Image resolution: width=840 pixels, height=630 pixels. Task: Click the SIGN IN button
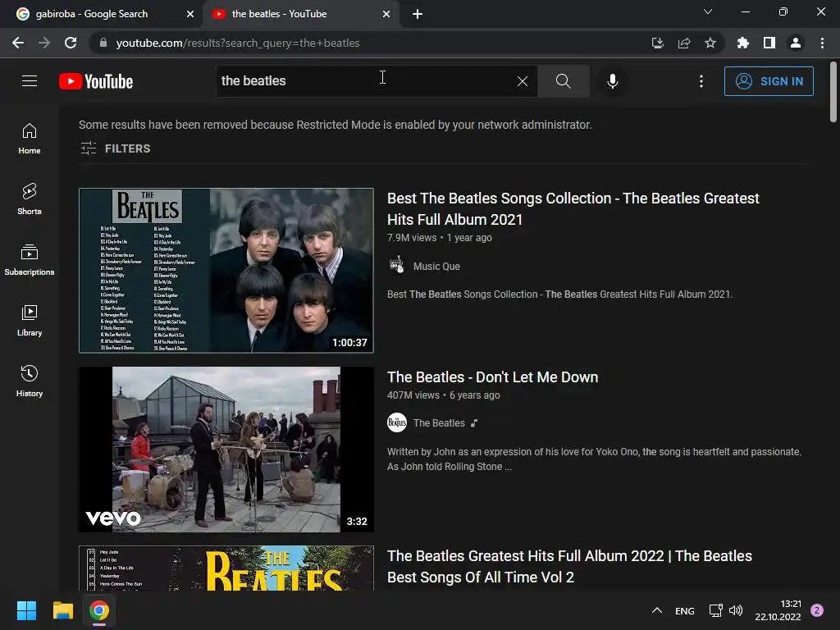(769, 81)
